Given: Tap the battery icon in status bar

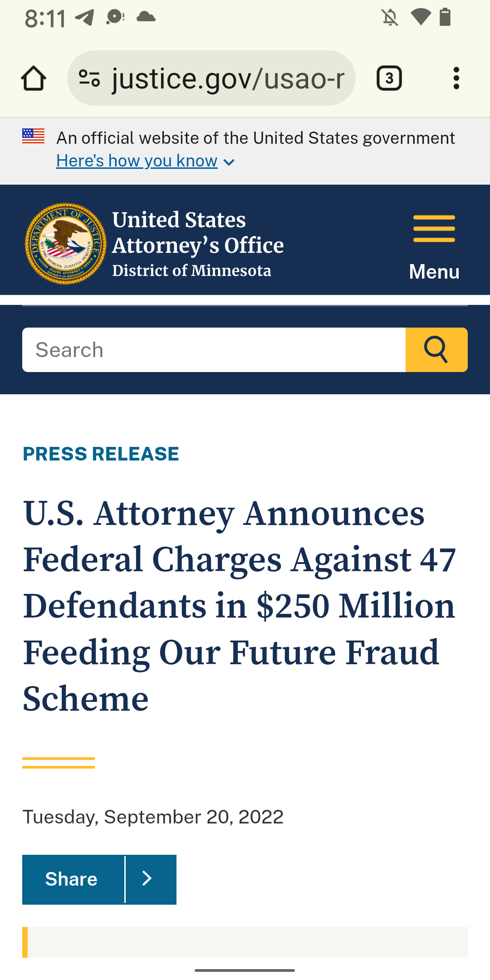Looking at the screenshot, I should pyautogui.click(x=445, y=17).
